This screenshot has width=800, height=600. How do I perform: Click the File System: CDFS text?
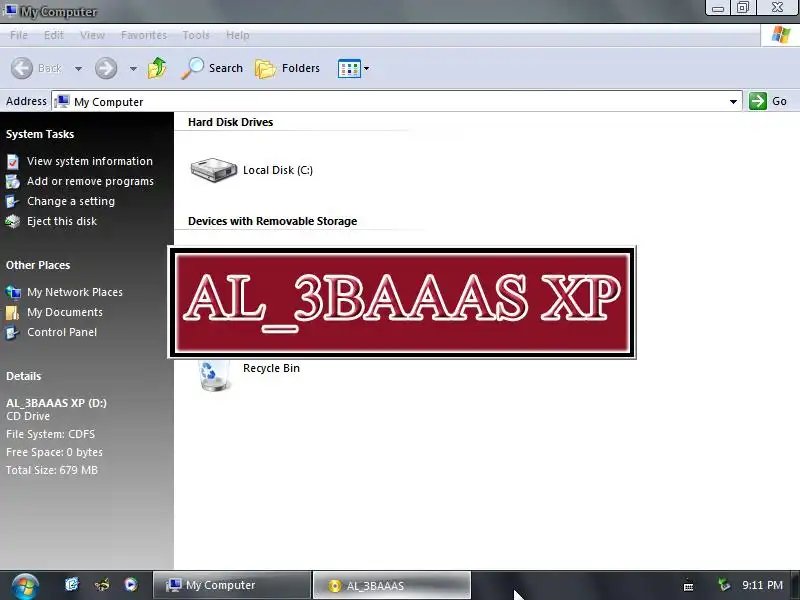[x=51, y=434]
